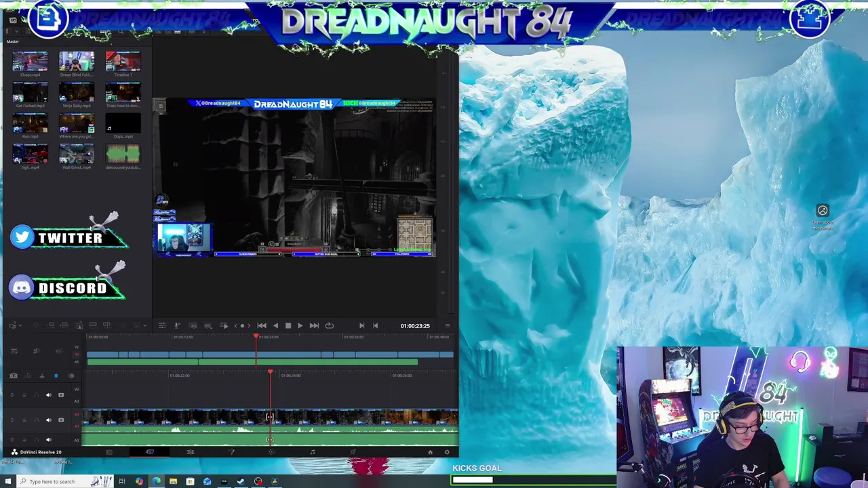Click the upper timeline playhead

click(256, 336)
